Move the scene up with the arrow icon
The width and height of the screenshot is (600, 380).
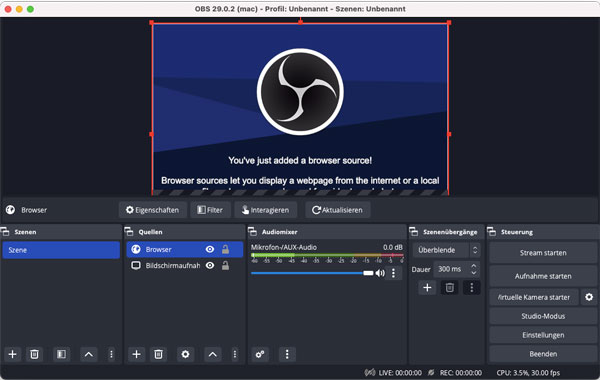(88, 354)
